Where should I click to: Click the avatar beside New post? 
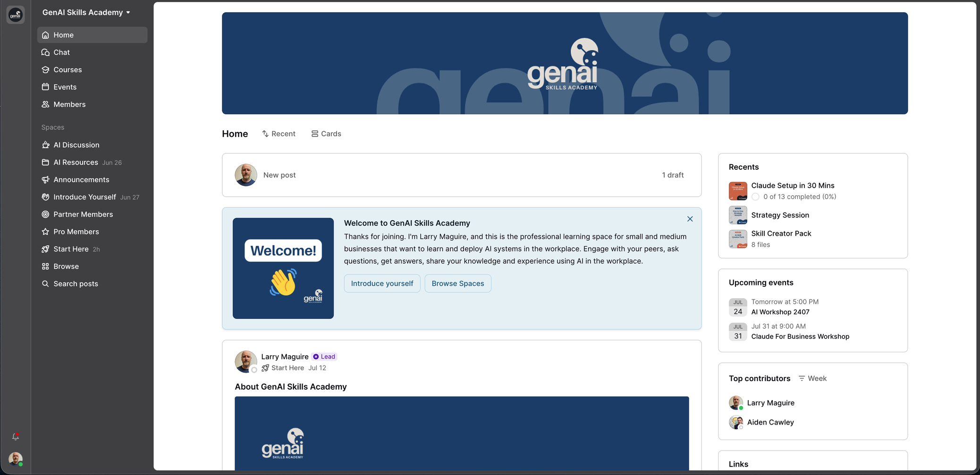click(x=246, y=175)
